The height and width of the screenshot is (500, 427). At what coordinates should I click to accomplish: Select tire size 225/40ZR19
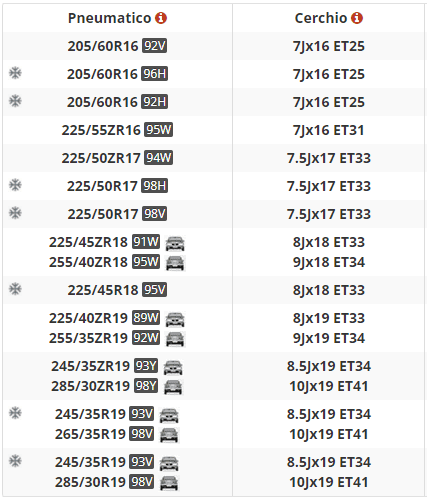pyautogui.click(x=88, y=318)
